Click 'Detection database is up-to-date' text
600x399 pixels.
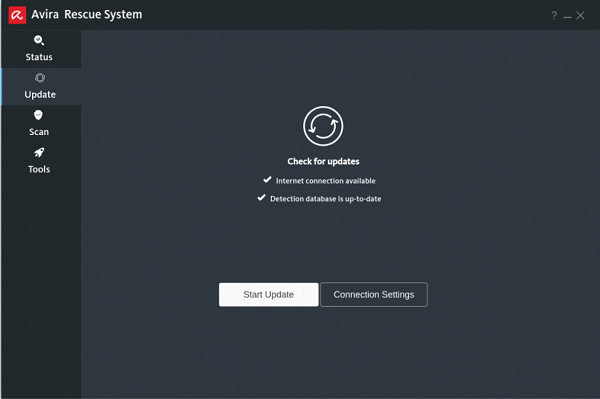point(326,199)
